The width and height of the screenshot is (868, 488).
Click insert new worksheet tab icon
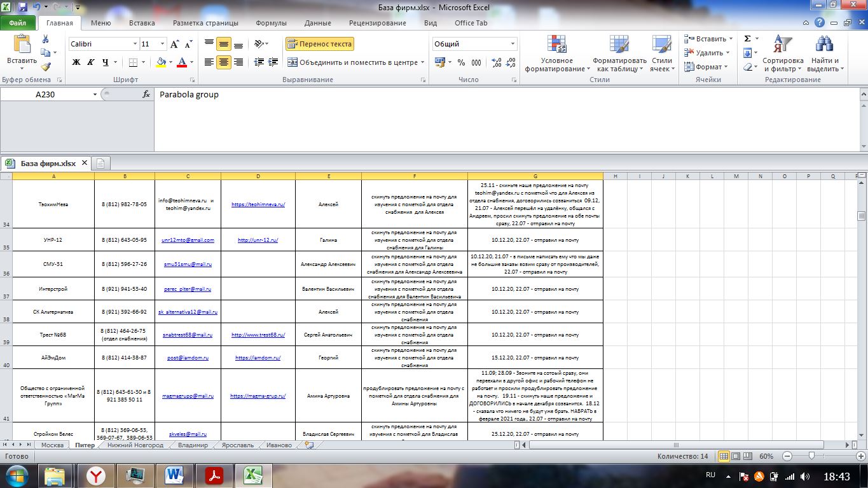tap(309, 445)
